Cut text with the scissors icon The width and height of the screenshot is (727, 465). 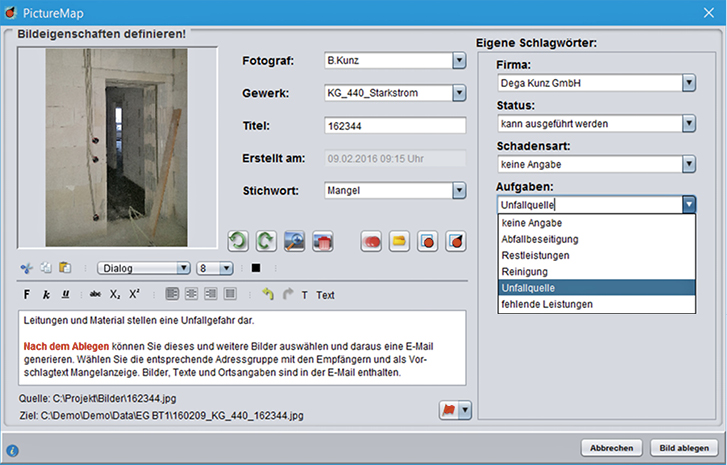[x=27, y=268]
